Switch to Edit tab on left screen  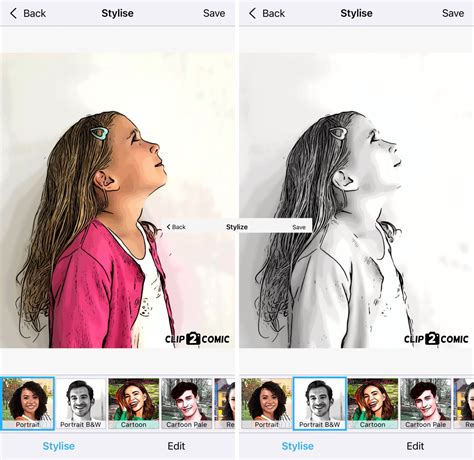coord(176,446)
